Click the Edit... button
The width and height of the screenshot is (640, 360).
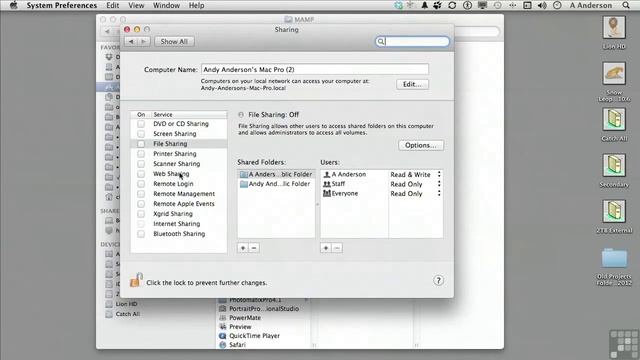412,84
